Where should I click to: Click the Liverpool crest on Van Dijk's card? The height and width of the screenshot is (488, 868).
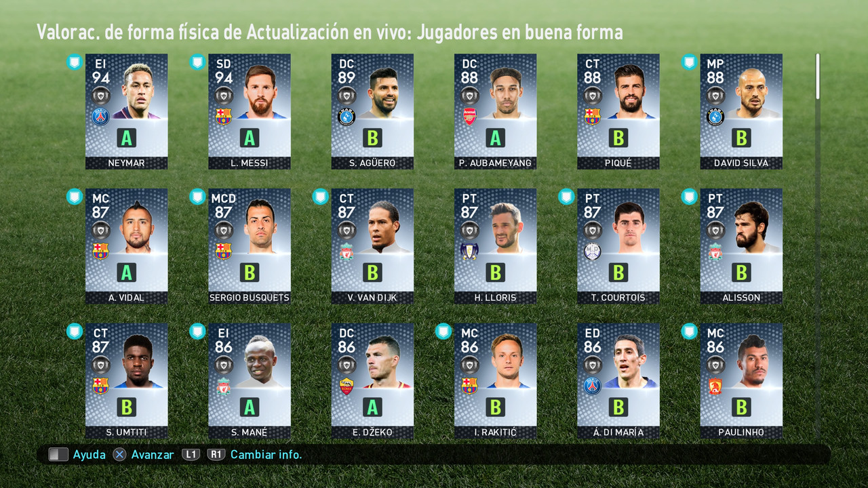[x=347, y=251]
